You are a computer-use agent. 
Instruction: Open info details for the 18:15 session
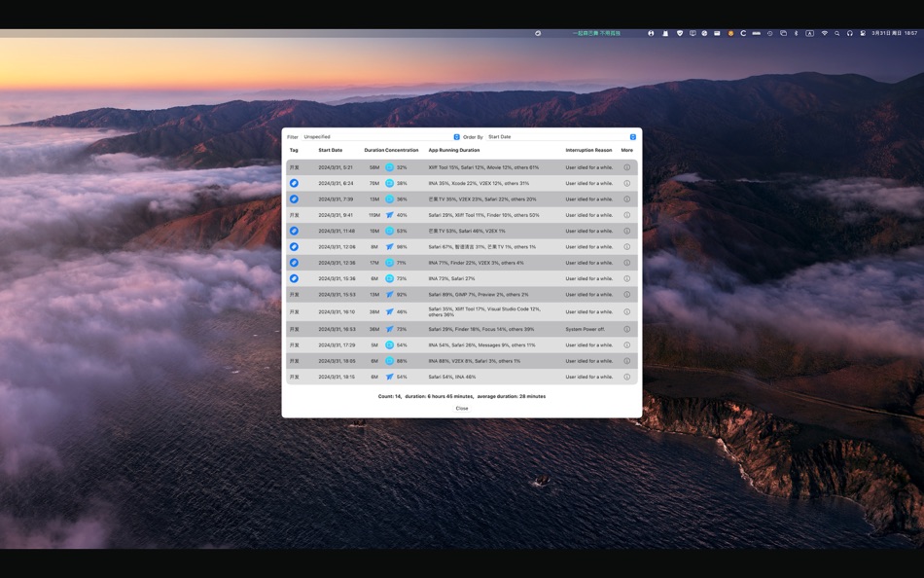coord(627,377)
